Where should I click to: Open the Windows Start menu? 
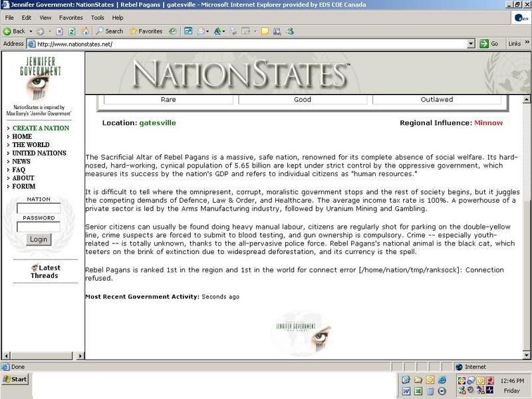[x=15, y=379]
